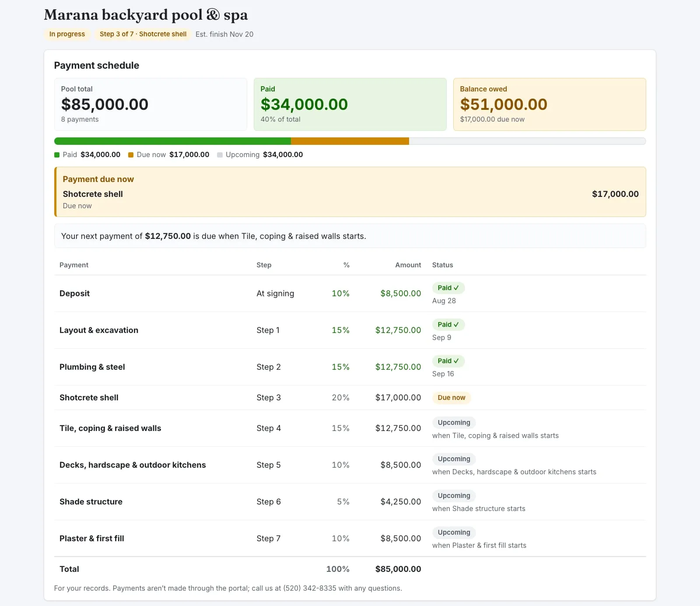This screenshot has width=700, height=606.
Task: Click the Paid ✓ badge in Plumbing & steel row
Action: tap(448, 361)
